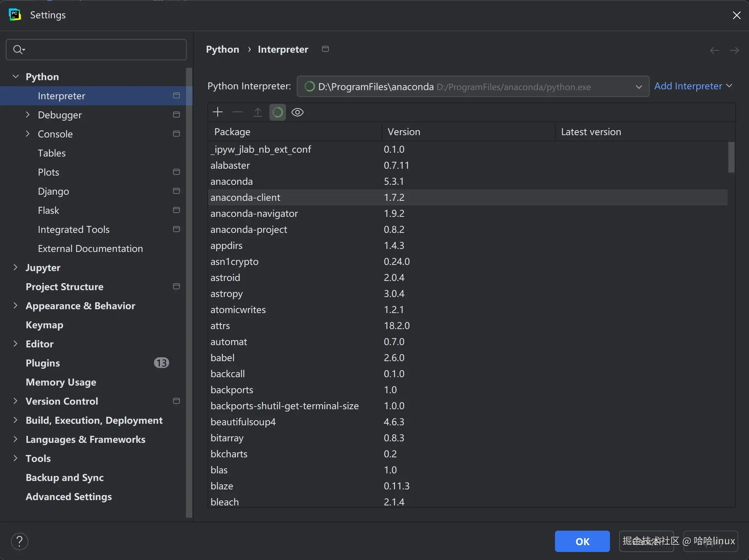Image resolution: width=749 pixels, height=560 pixels.
Task: Open the Keymap settings page
Action: click(44, 325)
